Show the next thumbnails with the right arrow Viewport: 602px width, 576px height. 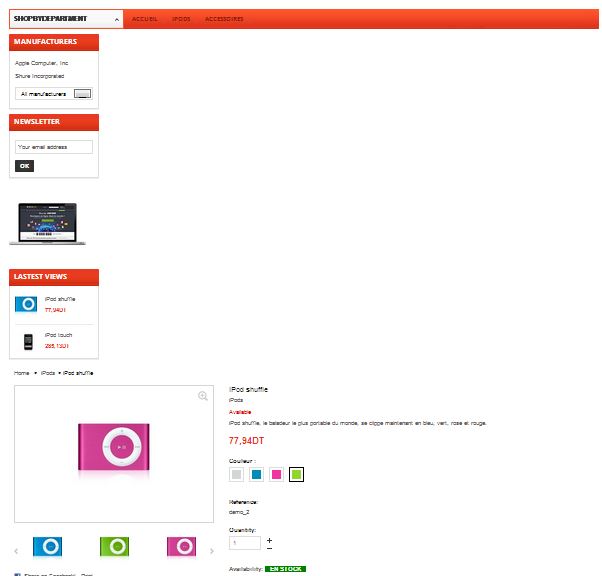pos(212,551)
